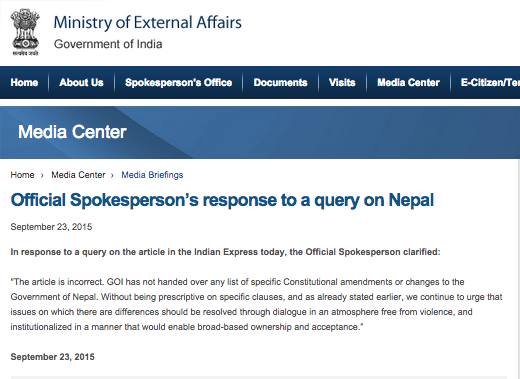Click the Media Briefings breadcrumb link
The height and width of the screenshot is (379, 520).
click(152, 175)
